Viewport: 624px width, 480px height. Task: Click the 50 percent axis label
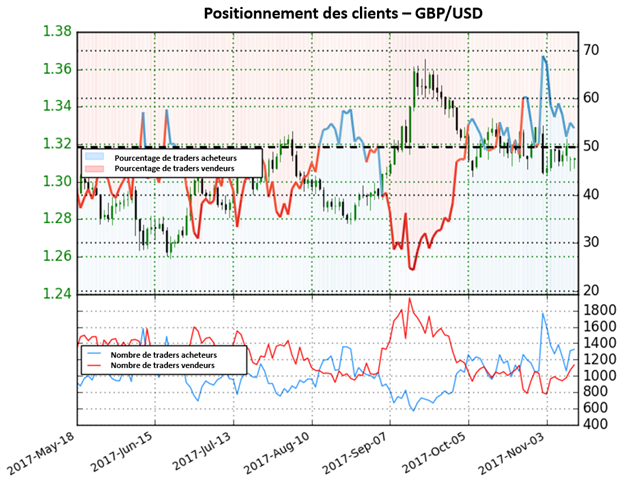point(591,146)
